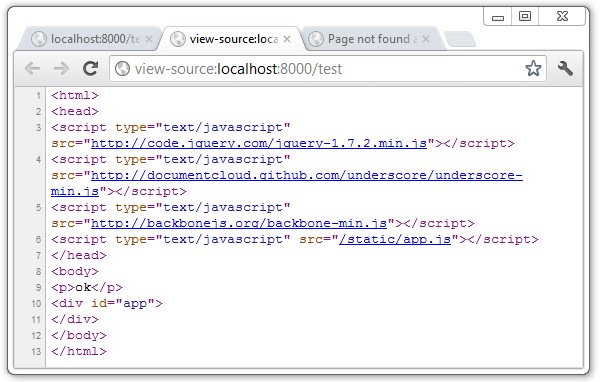This screenshot has height=382, width=600.
Task: Go forward with the forward arrow
Action: coord(61,69)
